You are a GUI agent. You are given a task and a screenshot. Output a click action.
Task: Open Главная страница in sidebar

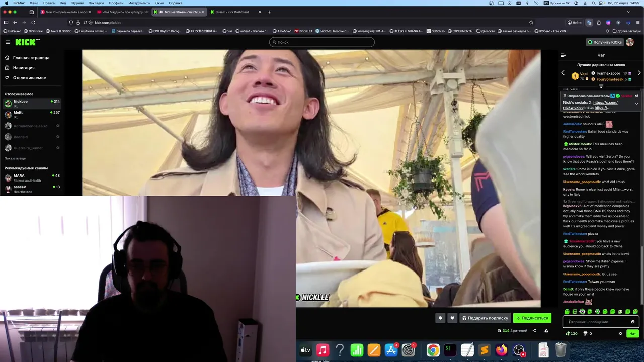tap(31, 58)
